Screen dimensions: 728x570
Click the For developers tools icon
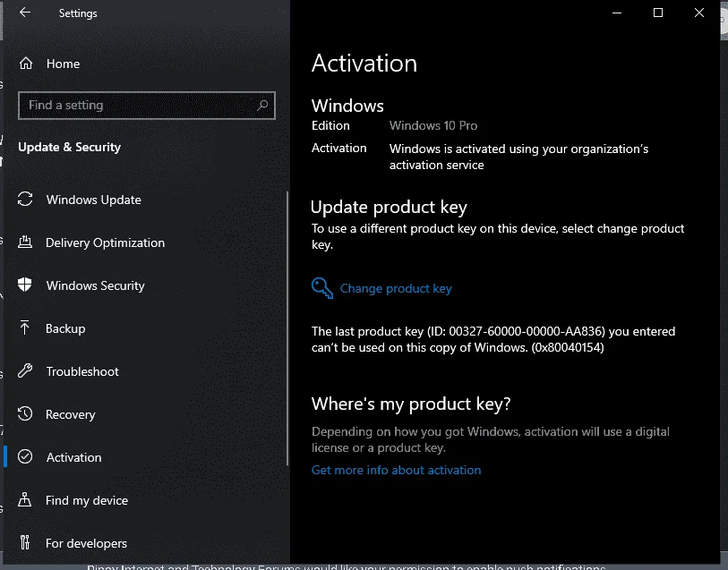click(25, 542)
